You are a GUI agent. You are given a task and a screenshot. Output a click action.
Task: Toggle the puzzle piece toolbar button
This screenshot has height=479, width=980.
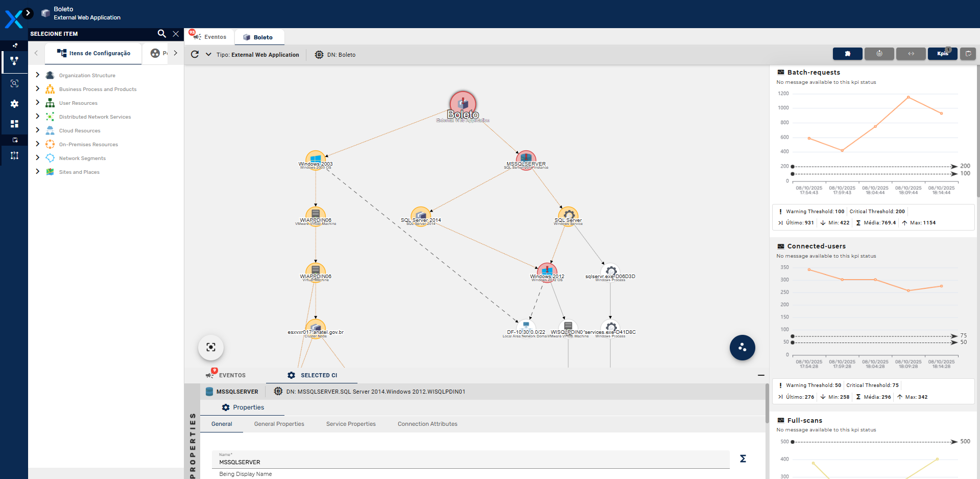[847, 54]
